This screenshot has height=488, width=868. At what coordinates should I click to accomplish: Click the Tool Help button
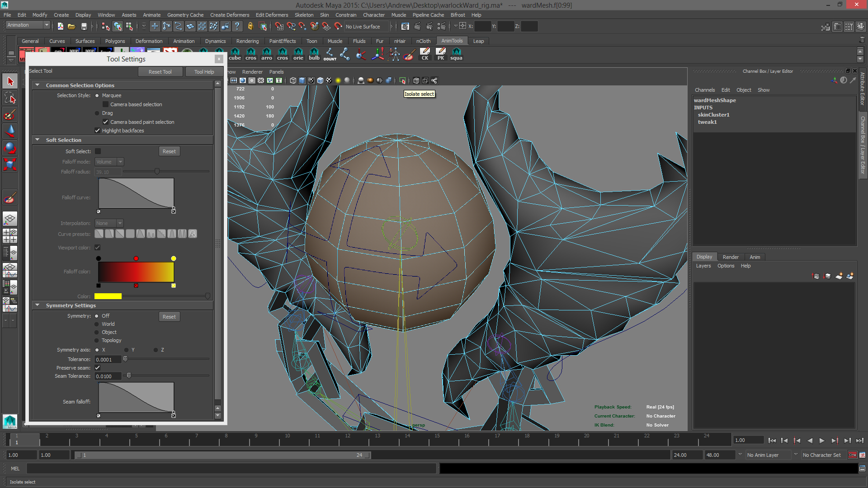point(204,72)
